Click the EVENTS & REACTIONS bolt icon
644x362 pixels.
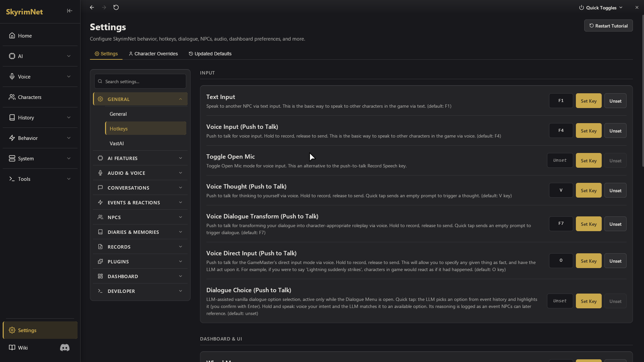click(x=100, y=202)
